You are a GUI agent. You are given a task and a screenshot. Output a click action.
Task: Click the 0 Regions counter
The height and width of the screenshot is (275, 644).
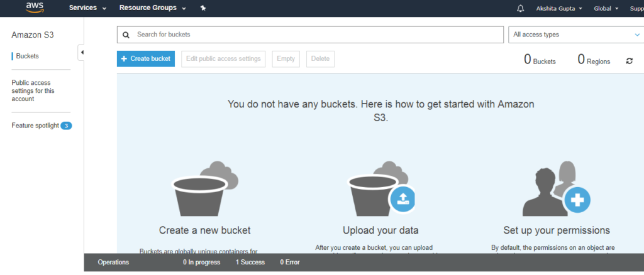tap(594, 60)
